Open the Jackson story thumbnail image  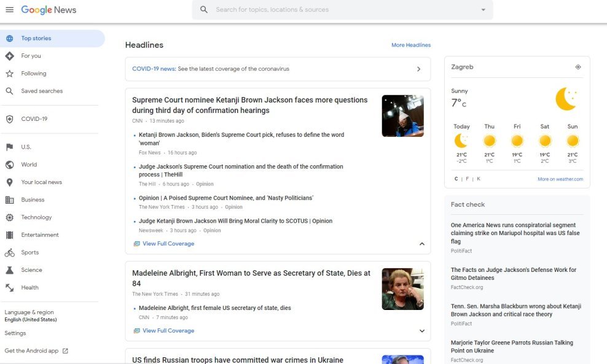tap(402, 115)
